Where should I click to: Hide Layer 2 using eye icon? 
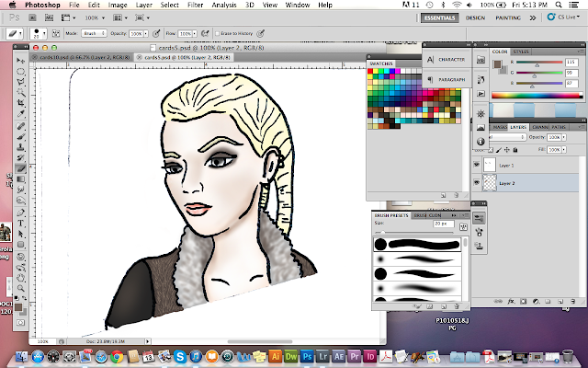(x=477, y=182)
